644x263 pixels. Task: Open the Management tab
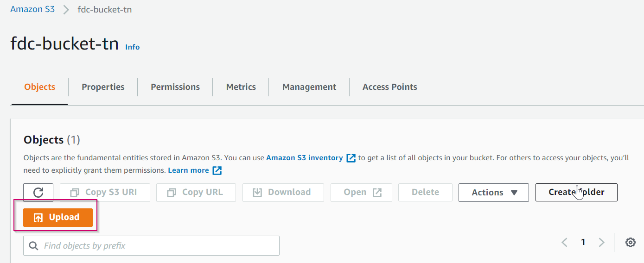coord(309,87)
